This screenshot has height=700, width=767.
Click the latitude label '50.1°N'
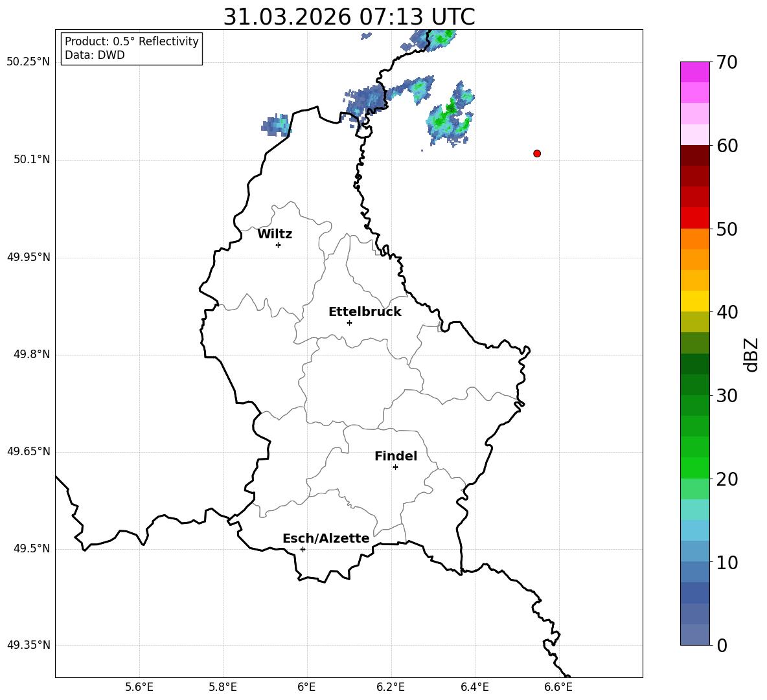[x=32, y=159]
